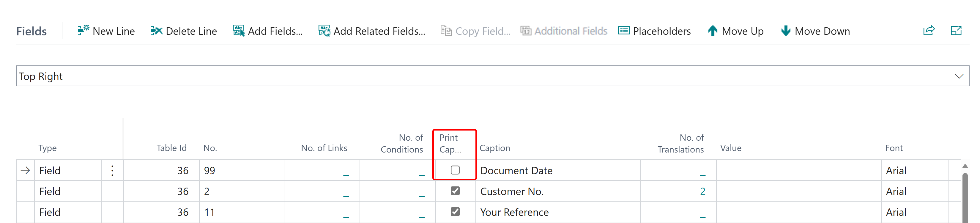Image resolution: width=980 pixels, height=223 pixels.
Task: Uncheck Print Caption for Customer No.
Action: (x=455, y=191)
